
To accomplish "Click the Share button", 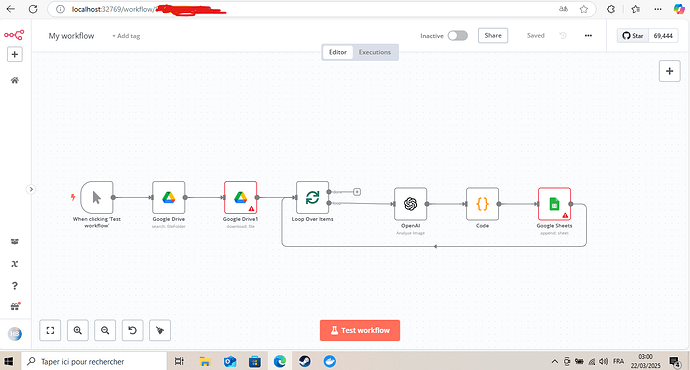I will 493,36.
